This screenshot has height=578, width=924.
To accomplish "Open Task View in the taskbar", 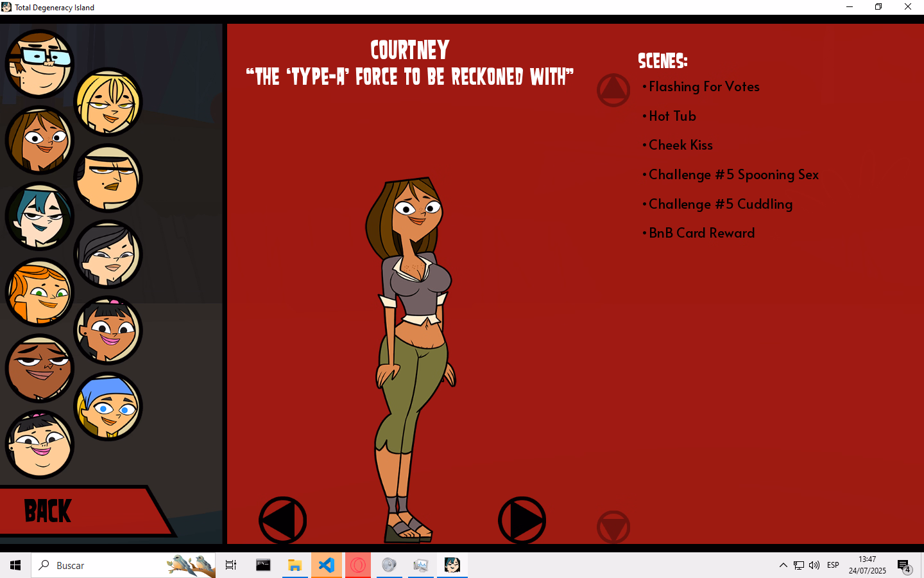I will pyautogui.click(x=231, y=565).
